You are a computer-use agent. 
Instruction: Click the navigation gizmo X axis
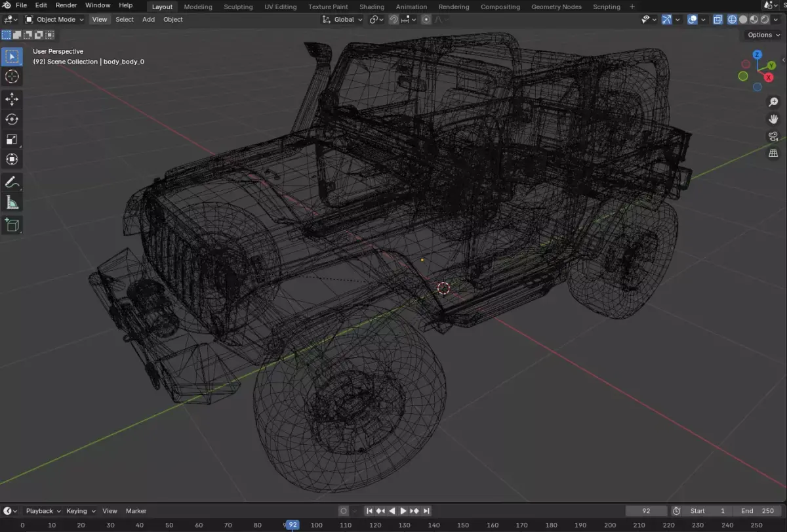tap(769, 77)
